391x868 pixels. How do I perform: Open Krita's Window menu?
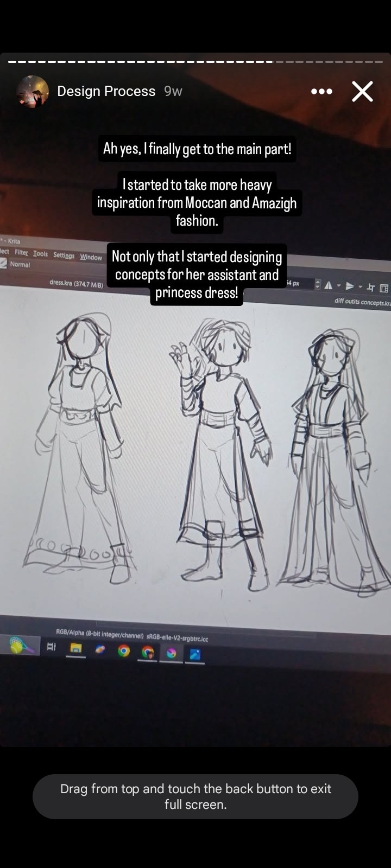click(91, 257)
